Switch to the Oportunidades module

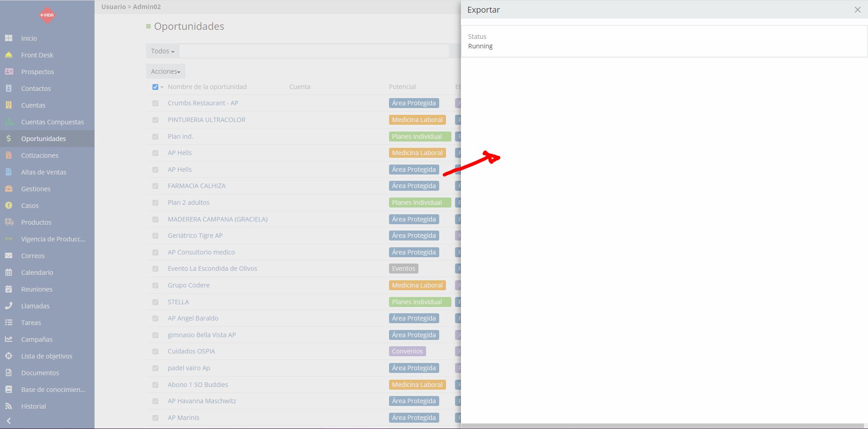(44, 138)
